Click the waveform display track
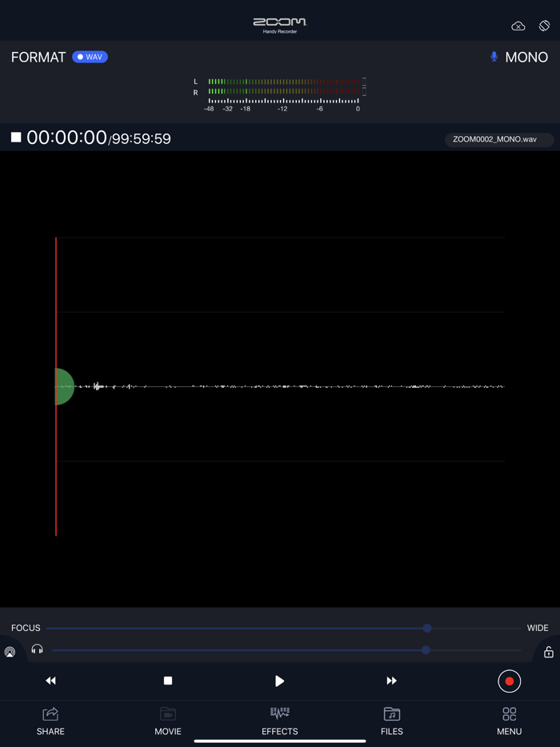 pos(280,386)
